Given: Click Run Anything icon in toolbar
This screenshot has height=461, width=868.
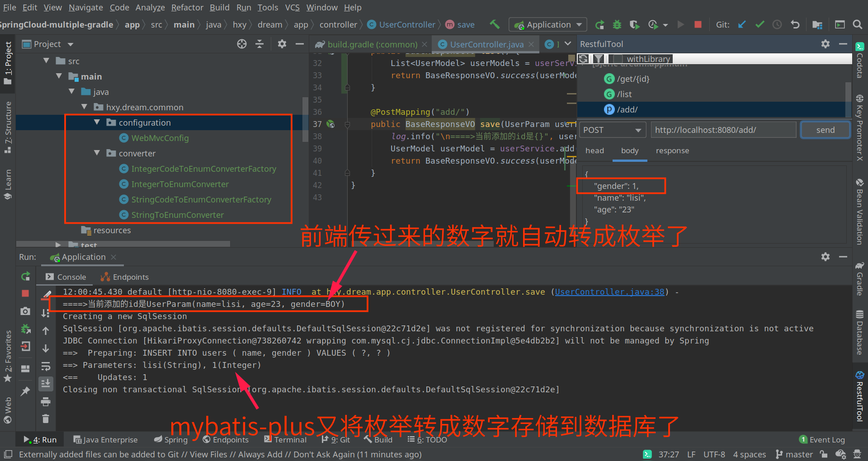Looking at the screenshot, I should point(840,24).
